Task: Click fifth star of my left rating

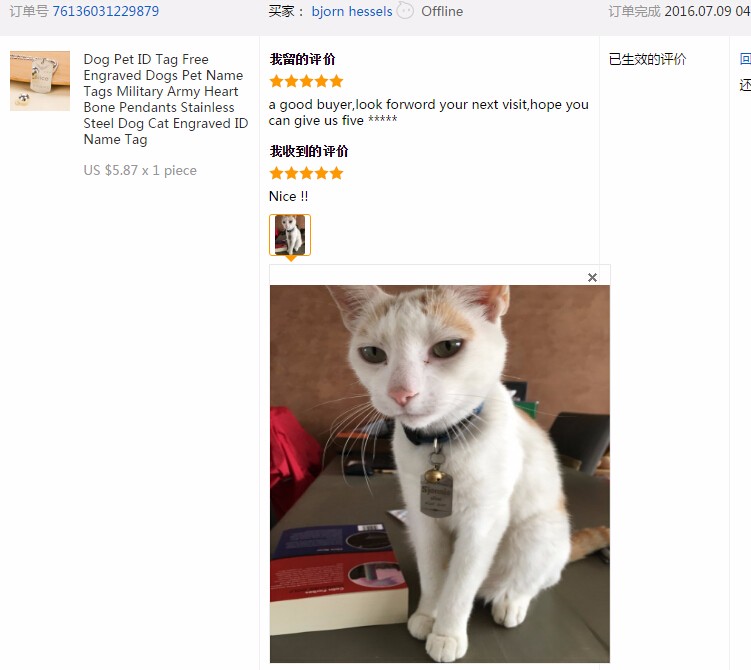Action: (336, 81)
